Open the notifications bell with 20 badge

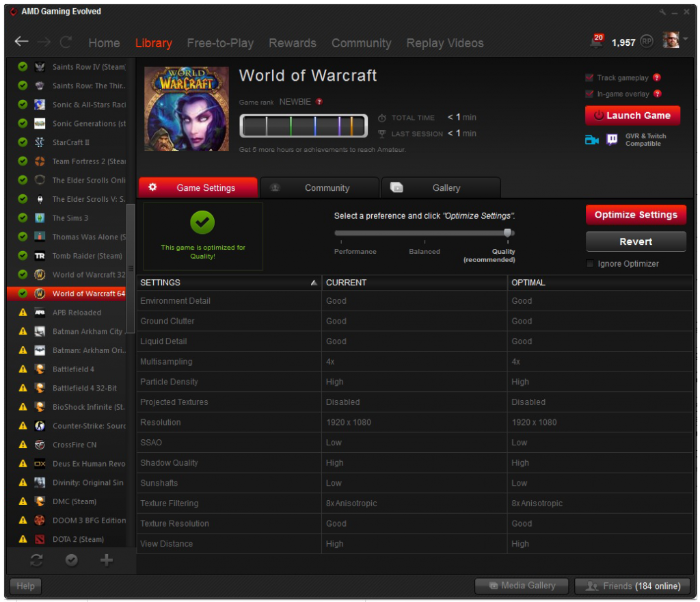pos(596,42)
